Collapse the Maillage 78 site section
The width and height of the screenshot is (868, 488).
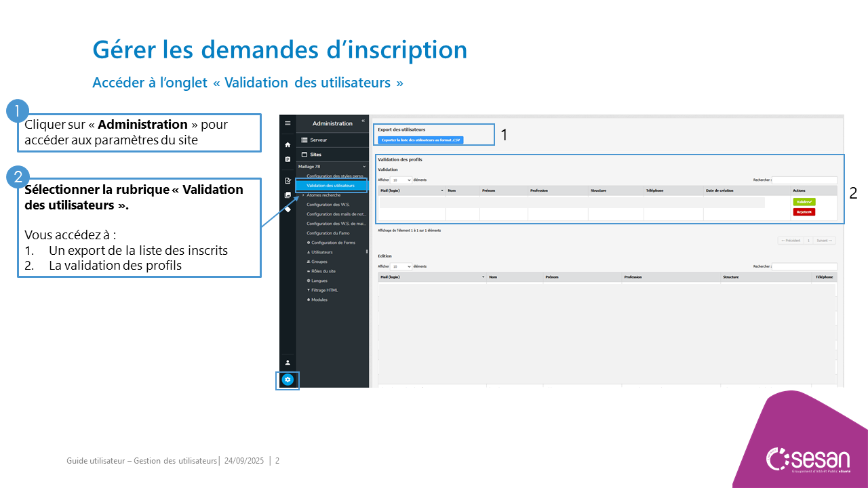point(364,166)
